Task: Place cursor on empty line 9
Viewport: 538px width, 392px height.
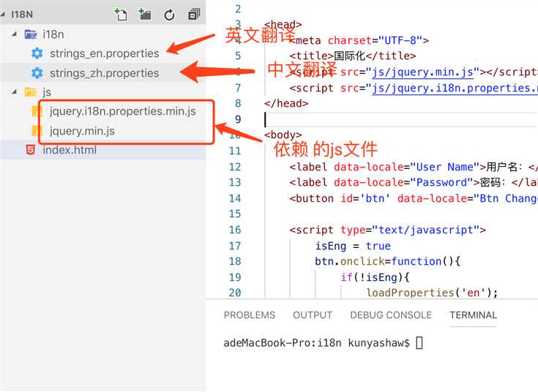Action: click(x=401, y=119)
